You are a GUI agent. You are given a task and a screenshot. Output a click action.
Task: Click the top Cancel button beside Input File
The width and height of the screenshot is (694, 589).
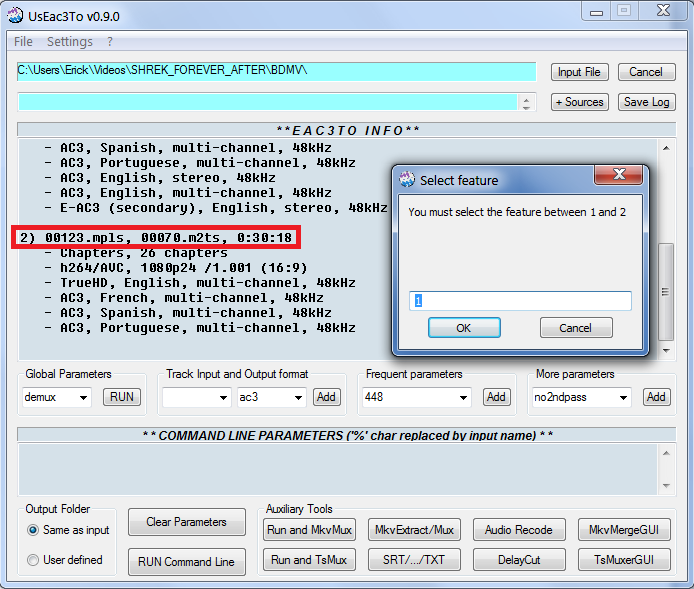(646, 72)
